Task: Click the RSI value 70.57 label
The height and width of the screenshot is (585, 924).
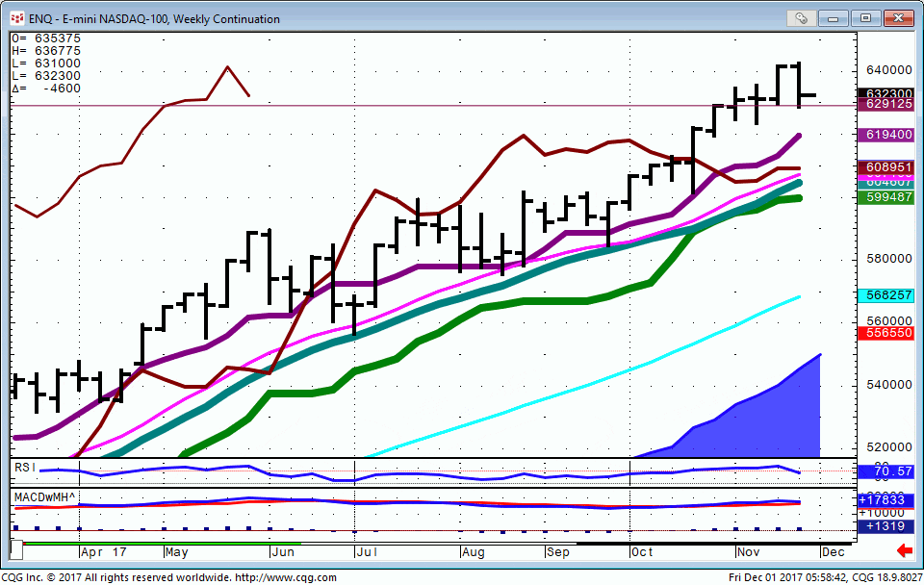Action: tap(886, 471)
